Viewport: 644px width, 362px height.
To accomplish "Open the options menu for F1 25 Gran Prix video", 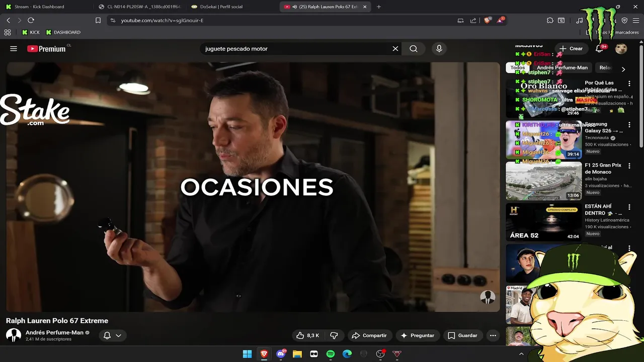I will pos(629,166).
